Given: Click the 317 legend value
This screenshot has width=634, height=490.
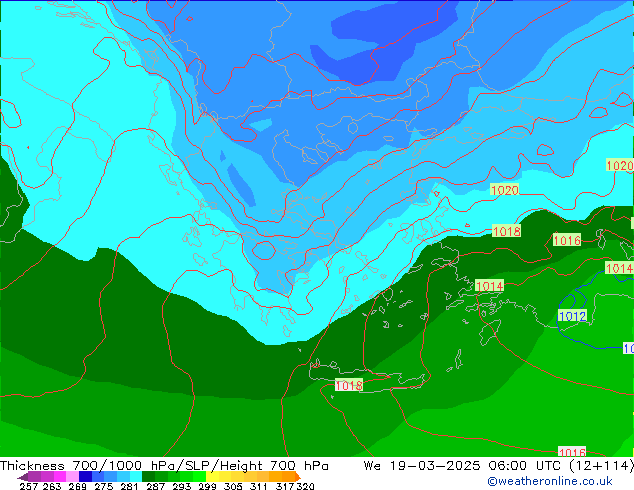Looking at the screenshot, I should [x=285, y=486].
